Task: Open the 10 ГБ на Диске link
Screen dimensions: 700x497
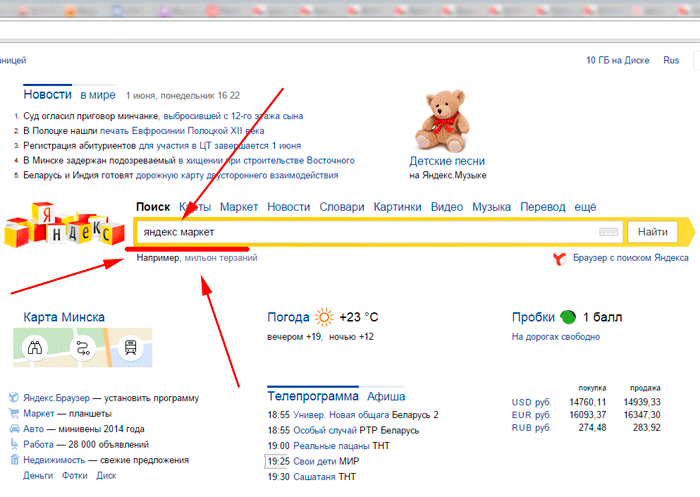Action: point(618,60)
